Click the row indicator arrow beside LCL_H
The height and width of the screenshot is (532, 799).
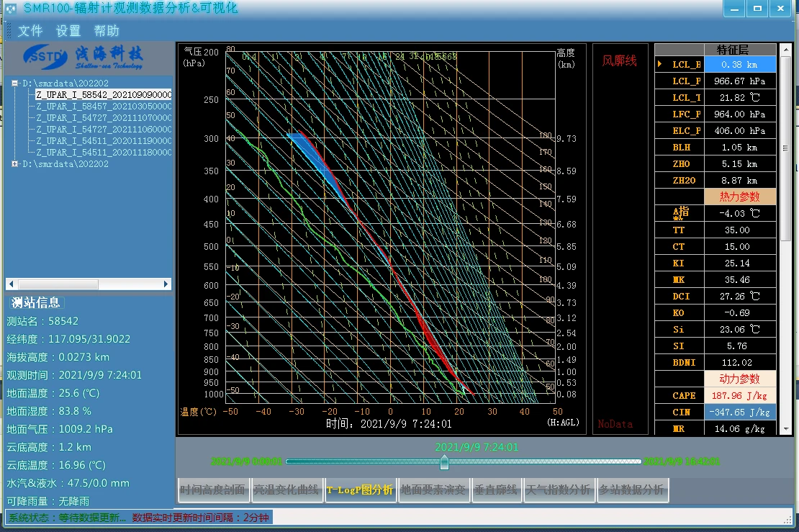(660, 64)
